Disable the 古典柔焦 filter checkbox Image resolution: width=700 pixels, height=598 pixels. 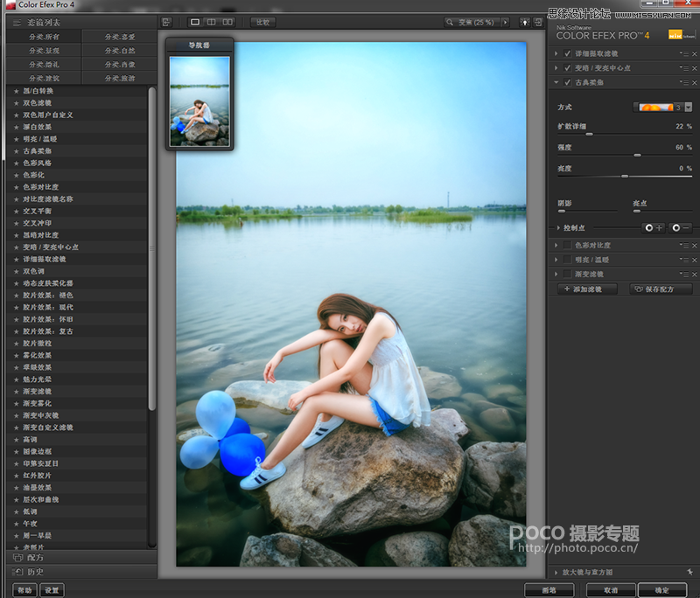tap(567, 82)
